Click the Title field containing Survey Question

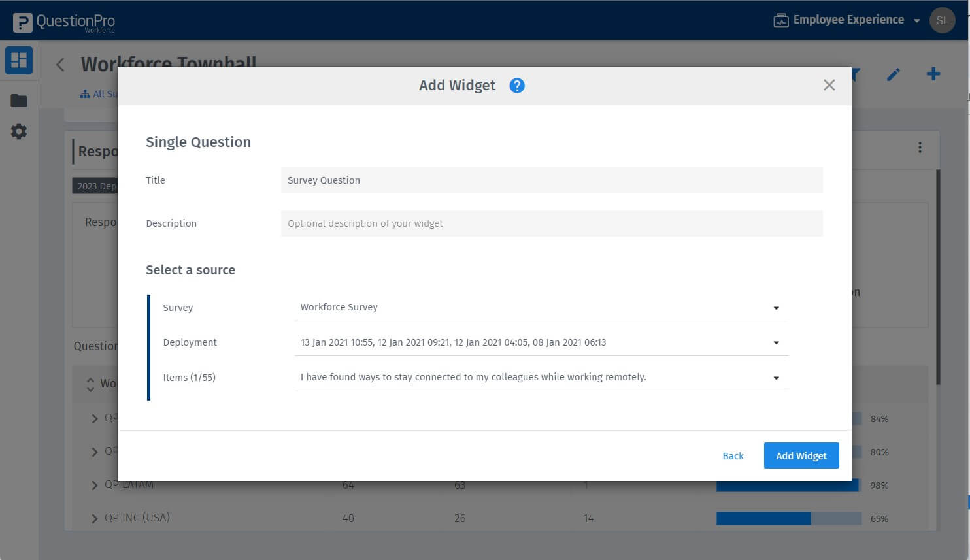coord(551,180)
